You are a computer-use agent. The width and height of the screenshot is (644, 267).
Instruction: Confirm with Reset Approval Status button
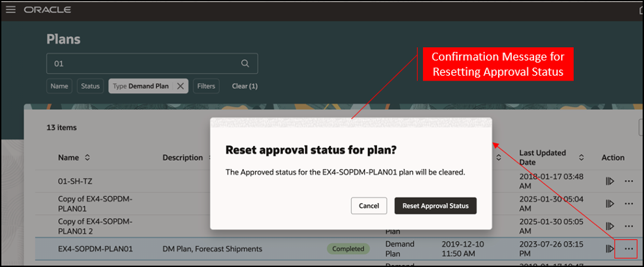(x=435, y=206)
